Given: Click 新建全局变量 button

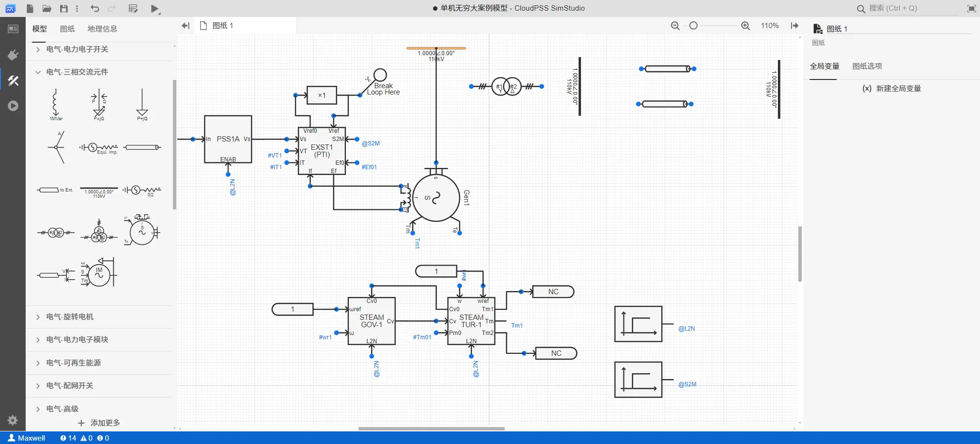Looking at the screenshot, I should click(x=891, y=88).
